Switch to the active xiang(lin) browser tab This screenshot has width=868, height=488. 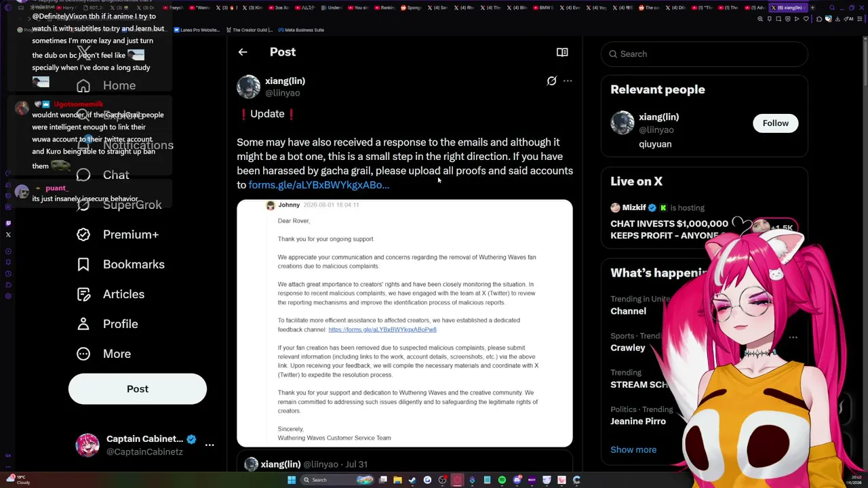[789, 7]
